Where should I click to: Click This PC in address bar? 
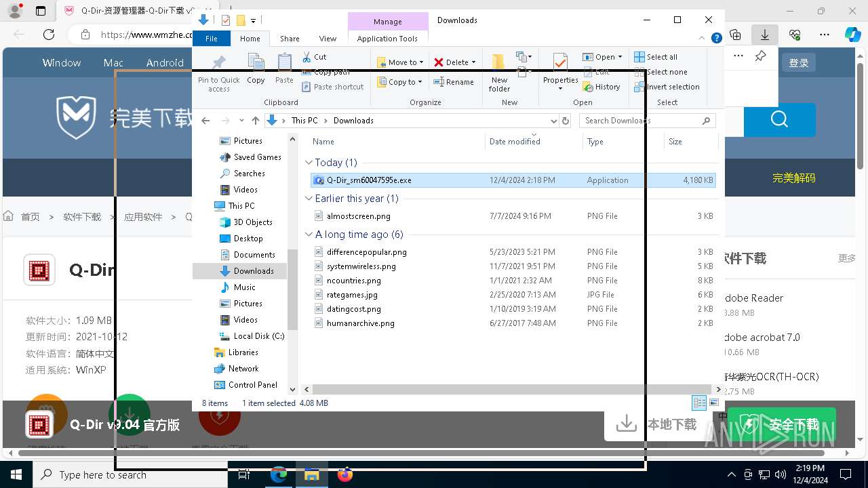point(304,121)
